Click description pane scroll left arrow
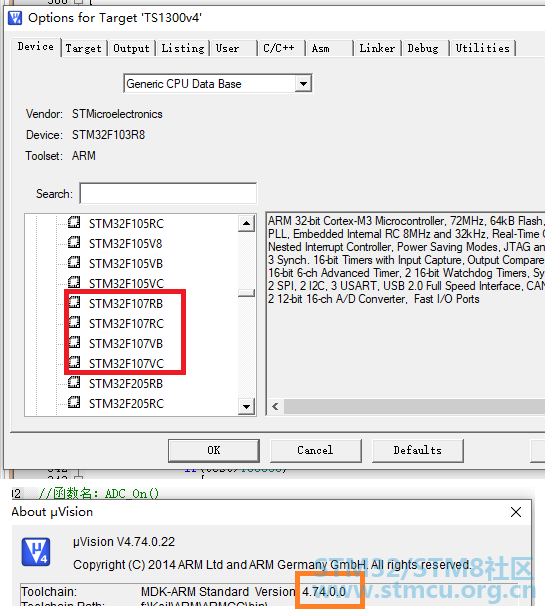The height and width of the screenshot is (613, 545). click(x=275, y=406)
